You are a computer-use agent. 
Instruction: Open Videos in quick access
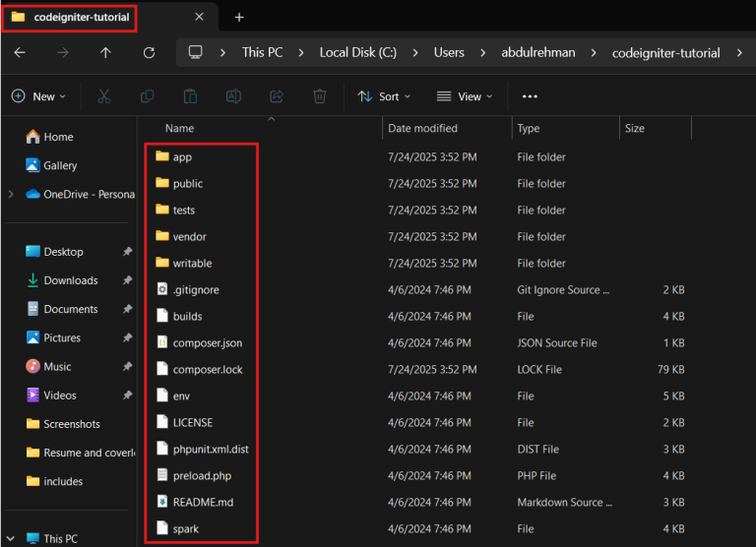coord(51,395)
